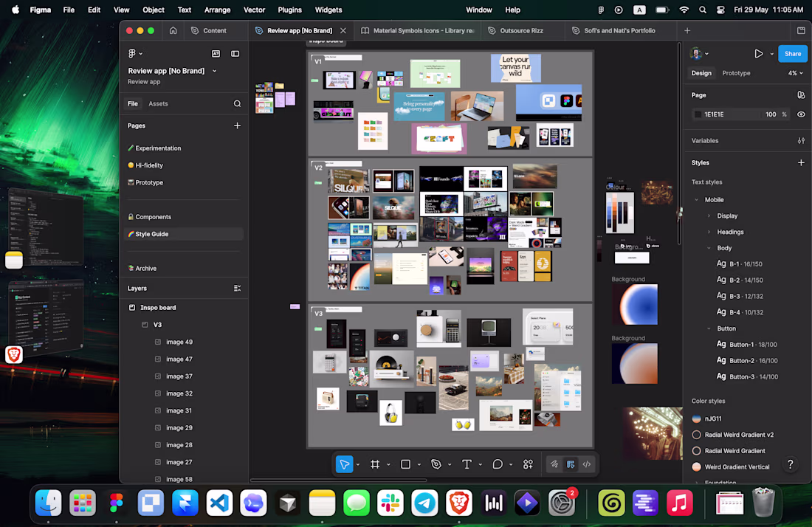This screenshot has height=527, width=812.
Task: Go to the Experimentation page
Action: pyautogui.click(x=158, y=148)
